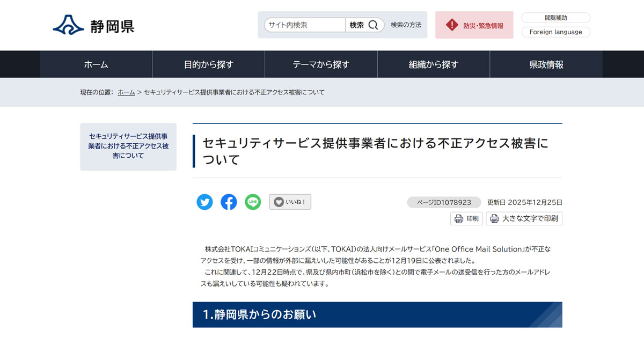The width and height of the screenshot is (644, 338).
Task: Click the printer icon on the 印刷 button
Action: [458, 218]
